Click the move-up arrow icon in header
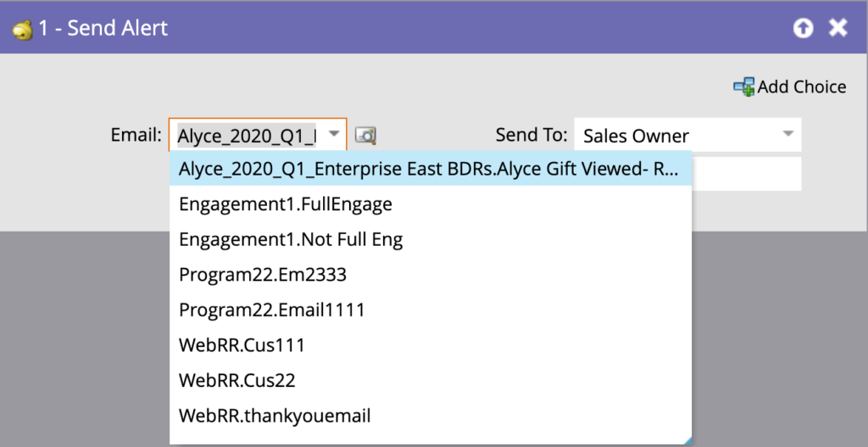The image size is (868, 447). click(803, 28)
